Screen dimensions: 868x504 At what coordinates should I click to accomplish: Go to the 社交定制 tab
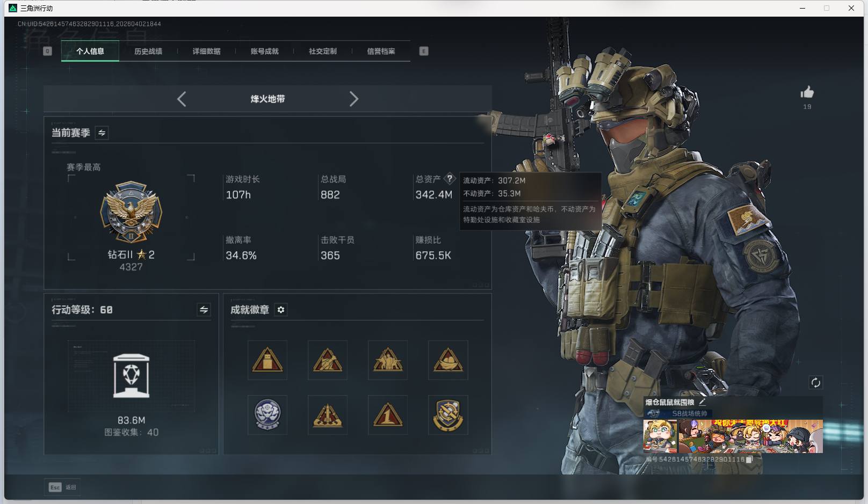(x=323, y=51)
